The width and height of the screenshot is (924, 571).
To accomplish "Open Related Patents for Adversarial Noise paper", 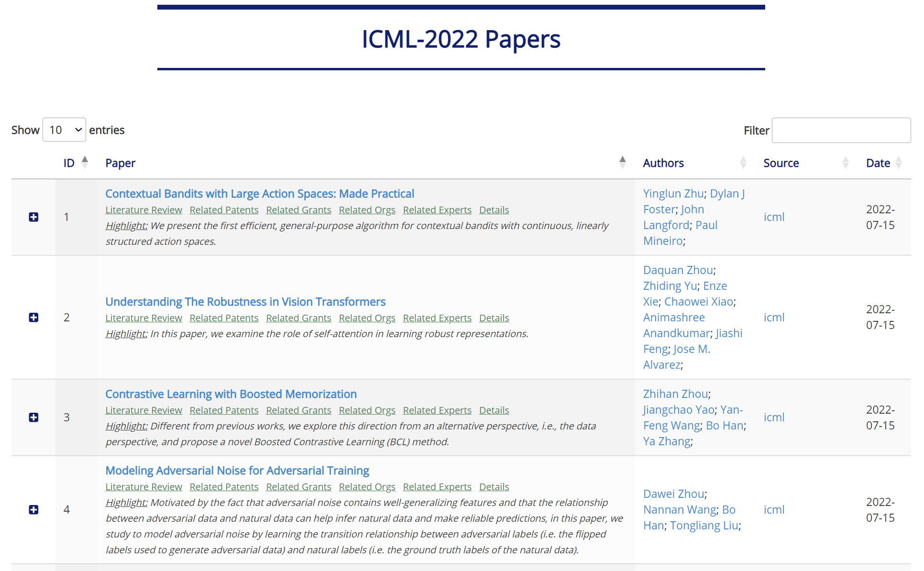I will [224, 487].
